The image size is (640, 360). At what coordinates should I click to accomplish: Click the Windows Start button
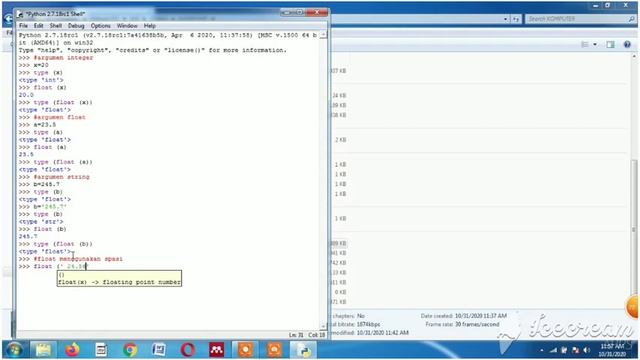click(15, 350)
